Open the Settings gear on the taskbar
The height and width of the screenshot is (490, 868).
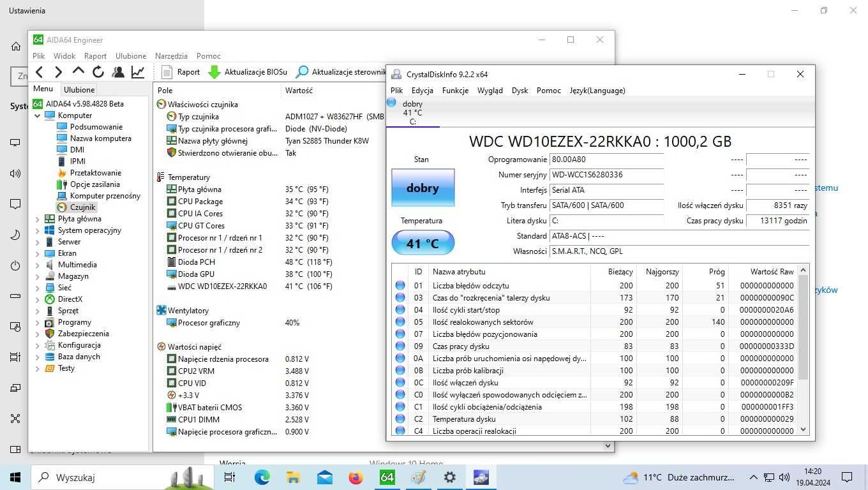(x=449, y=477)
